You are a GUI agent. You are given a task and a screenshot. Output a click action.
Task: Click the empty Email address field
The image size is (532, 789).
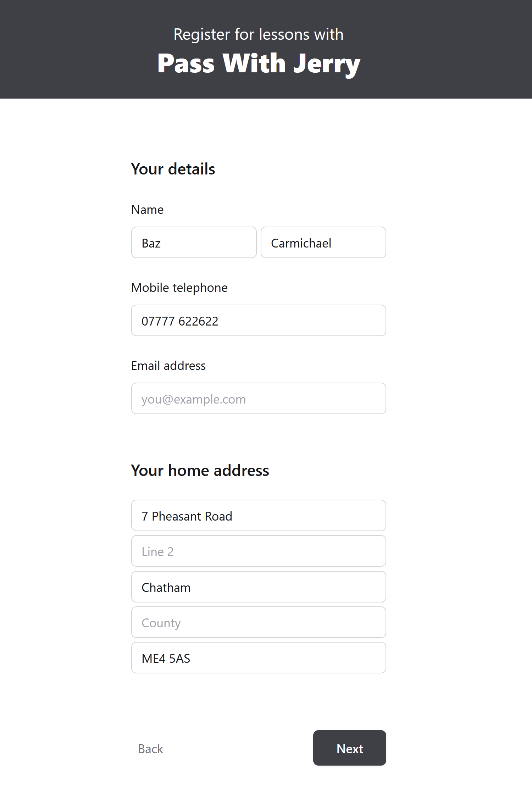tap(259, 399)
